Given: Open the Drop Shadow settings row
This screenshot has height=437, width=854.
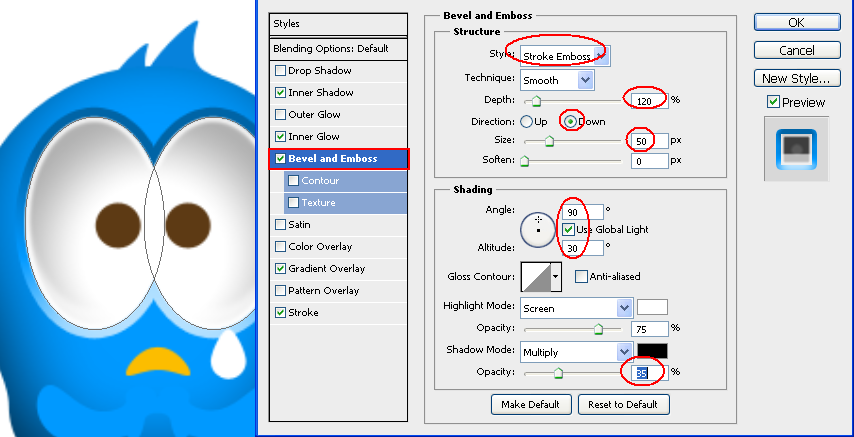Looking at the screenshot, I should [338, 71].
